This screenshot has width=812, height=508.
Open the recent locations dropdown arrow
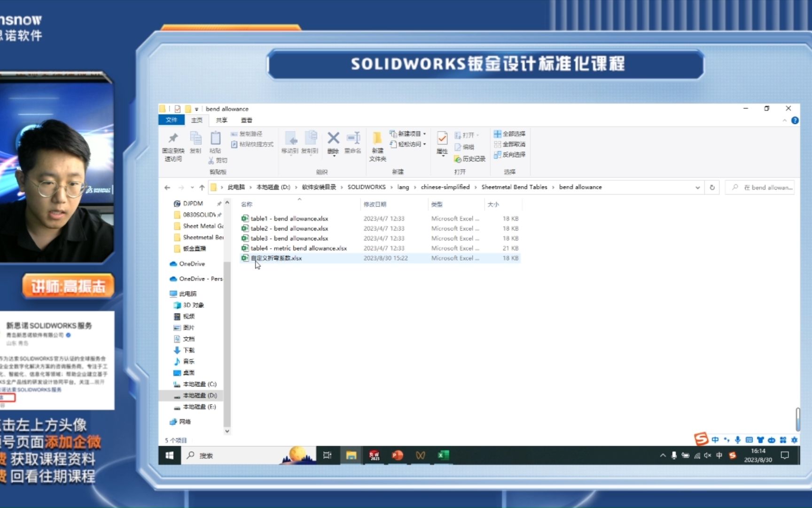click(192, 188)
